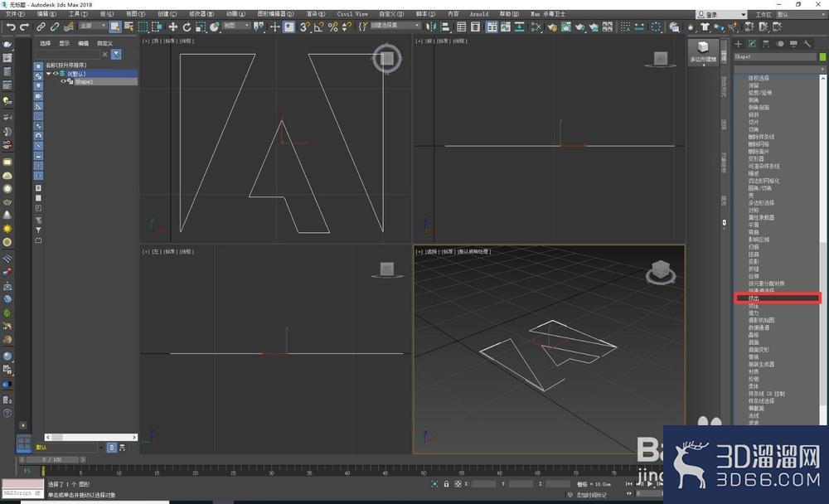This screenshot has width=829, height=504.
Task: Select the Link objects tool
Action: 41,27
